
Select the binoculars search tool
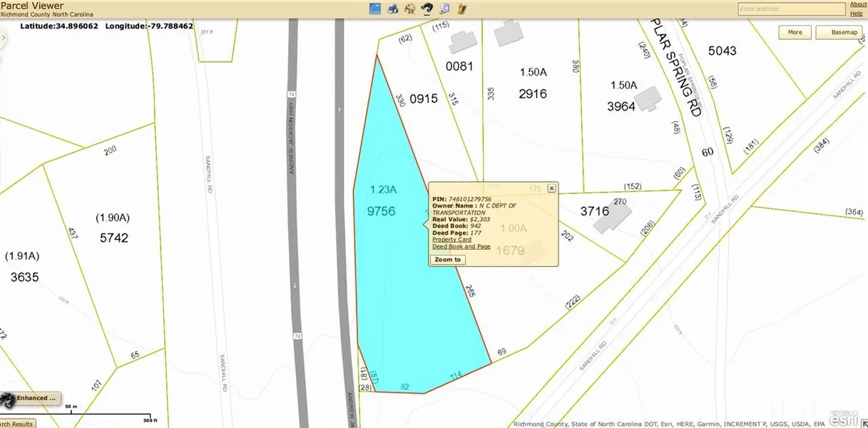coord(428,9)
